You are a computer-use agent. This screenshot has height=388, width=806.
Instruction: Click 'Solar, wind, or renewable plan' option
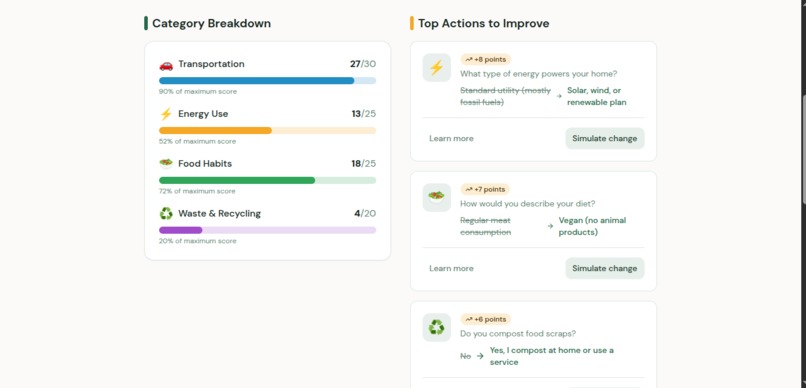[597, 96]
